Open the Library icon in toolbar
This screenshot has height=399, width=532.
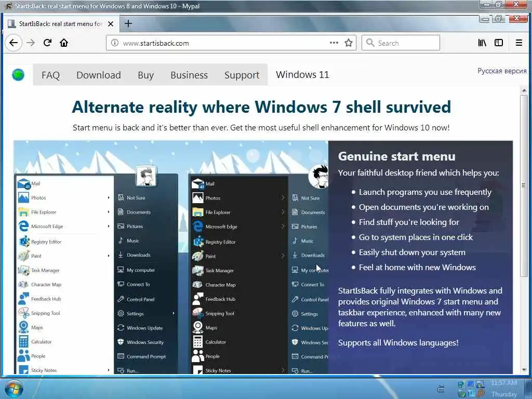(482, 43)
